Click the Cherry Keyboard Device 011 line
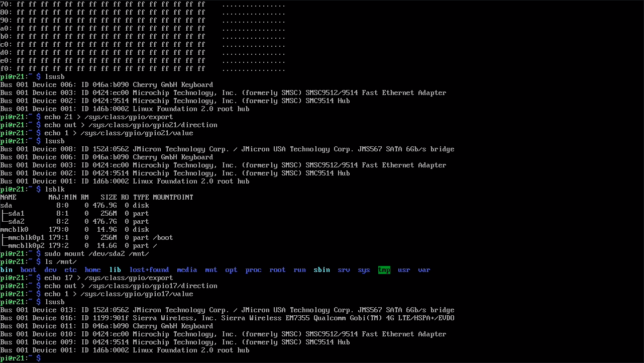644x363 pixels. pos(106,326)
